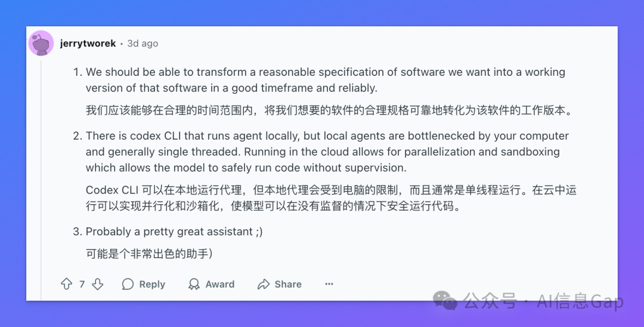The image size is (644, 327).
Task: Click the Reply text label
Action: tap(152, 284)
